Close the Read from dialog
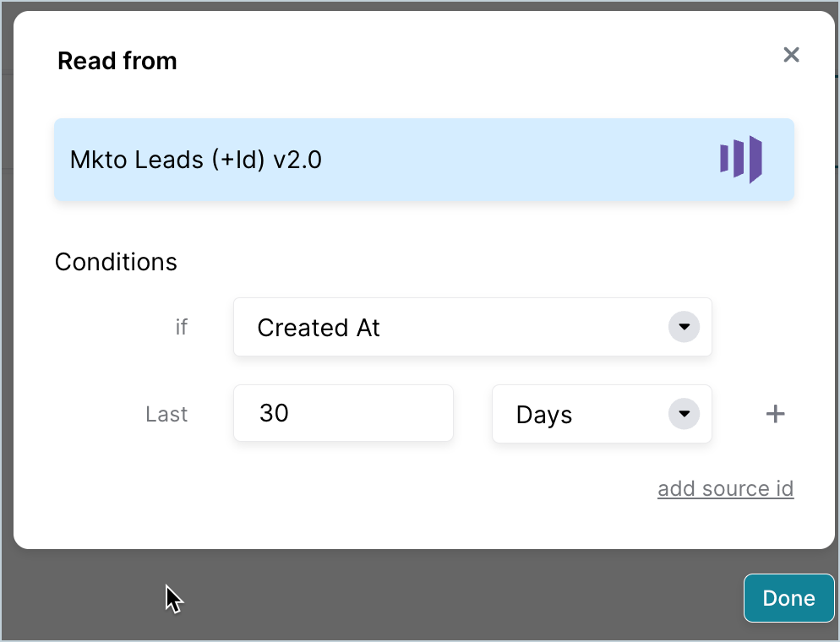Viewport: 840px width, 642px height. (791, 55)
